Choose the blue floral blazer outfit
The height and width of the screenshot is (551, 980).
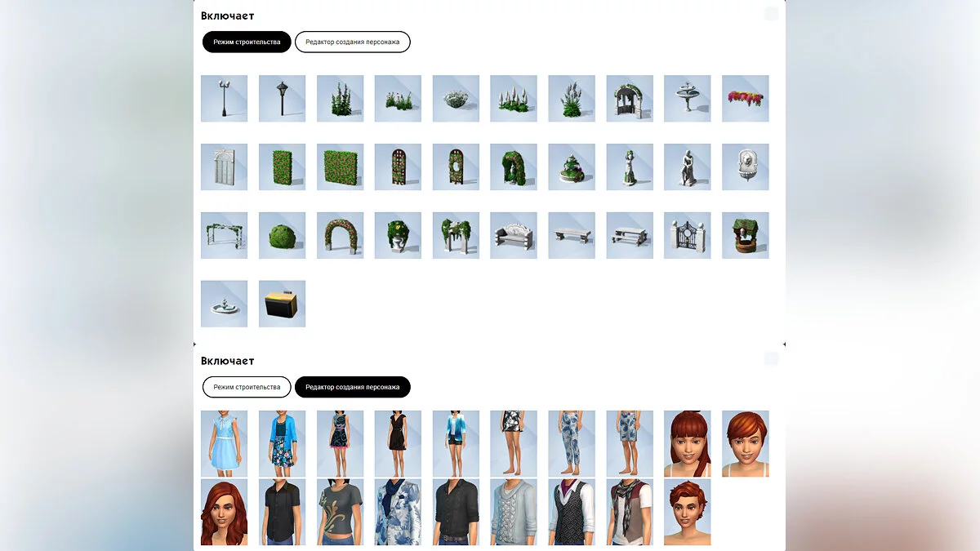[x=398, y=512]
